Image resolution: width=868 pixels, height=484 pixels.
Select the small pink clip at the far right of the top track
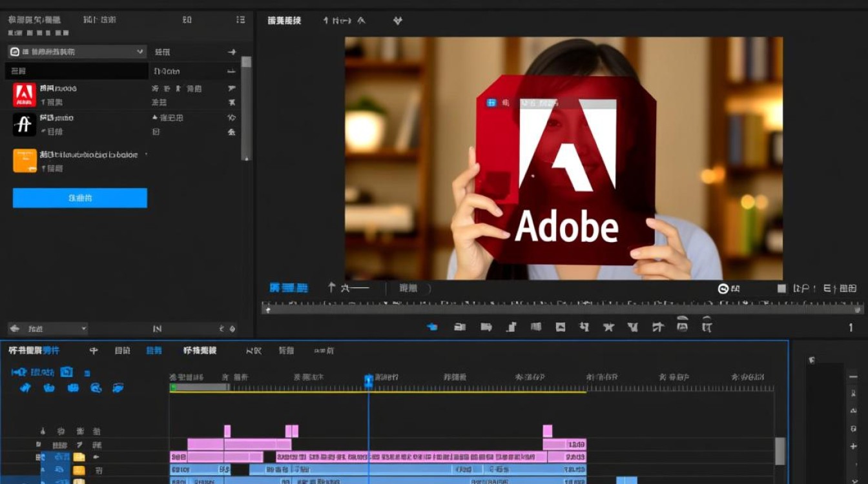coord(548,431)
